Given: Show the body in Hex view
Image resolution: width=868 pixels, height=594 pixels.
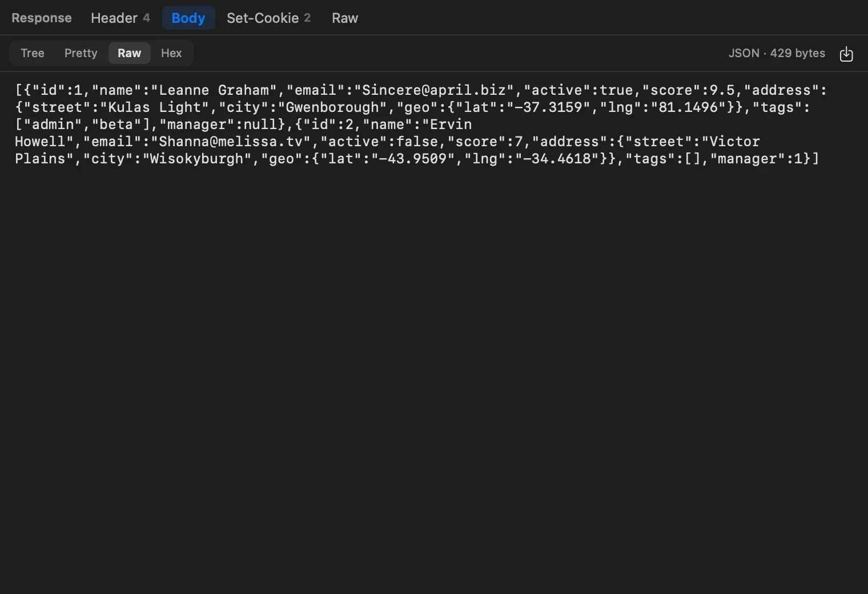Looking at the screenshot, I should tap(171, 53).
